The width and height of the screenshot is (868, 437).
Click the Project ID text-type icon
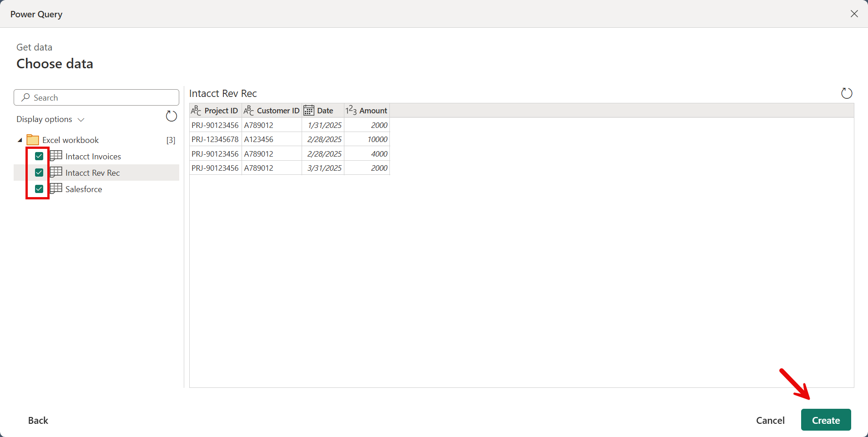tap(196, 110)
